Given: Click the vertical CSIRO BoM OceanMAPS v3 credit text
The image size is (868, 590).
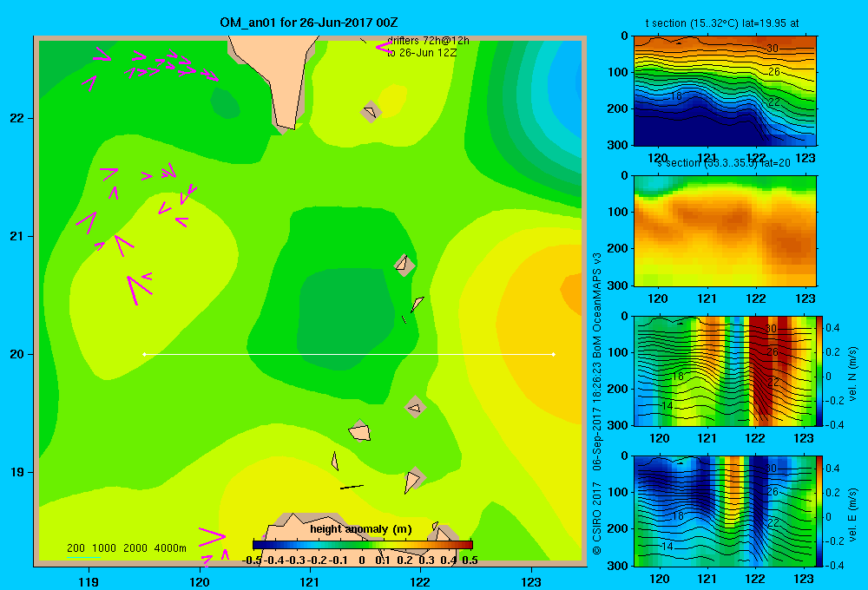Looking at the screenshot, I should pyautogui.click(x=597, y=404).
